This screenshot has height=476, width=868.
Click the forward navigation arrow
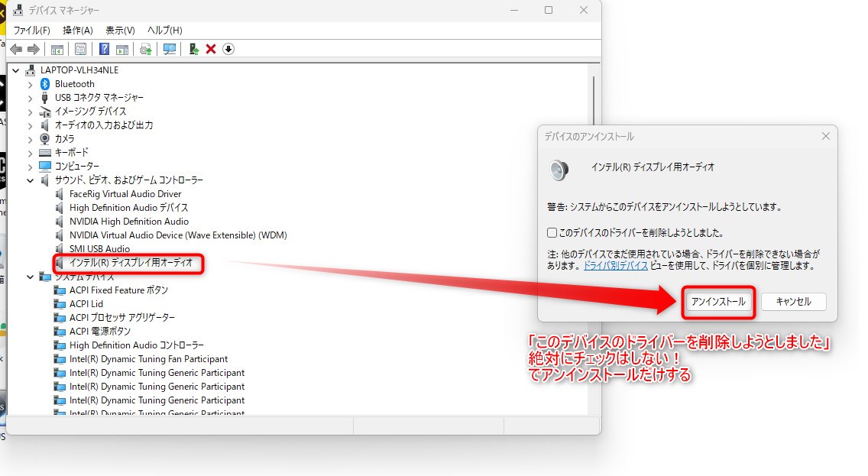pos(33,48)
